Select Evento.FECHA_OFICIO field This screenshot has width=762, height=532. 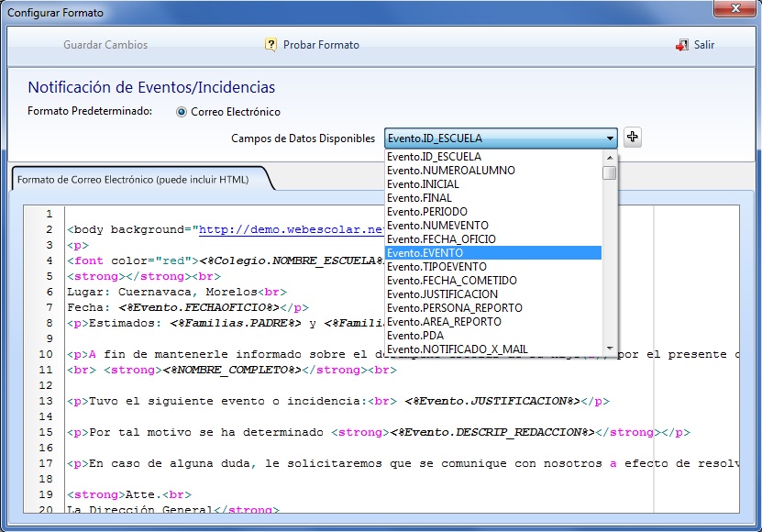[x=493, y=239]
